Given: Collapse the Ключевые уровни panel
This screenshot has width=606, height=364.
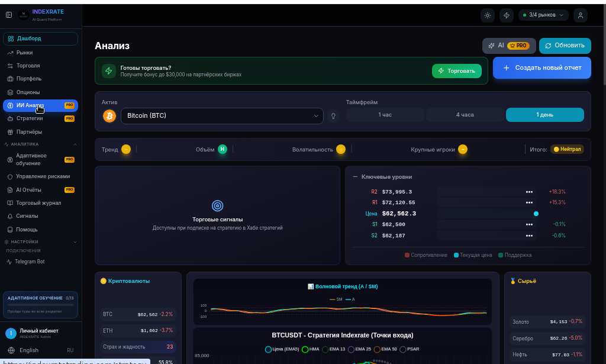Looking at the screenshot, I should pos(355,177).
